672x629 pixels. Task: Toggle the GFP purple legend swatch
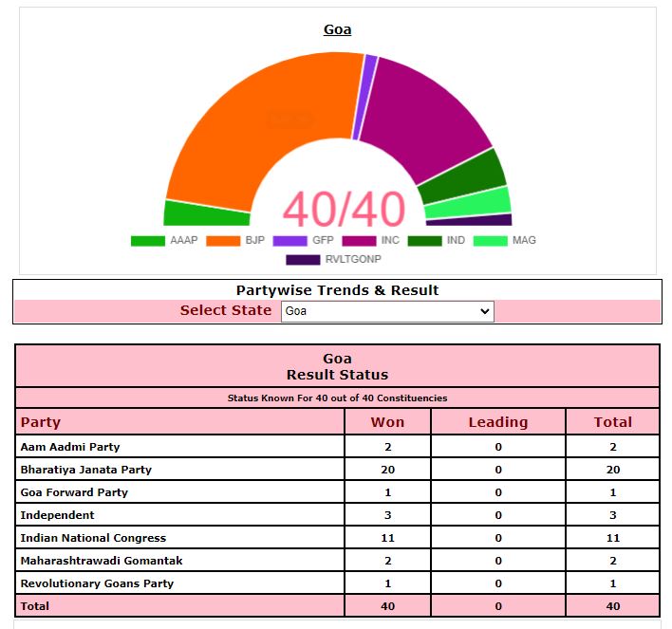pos(290,241)
